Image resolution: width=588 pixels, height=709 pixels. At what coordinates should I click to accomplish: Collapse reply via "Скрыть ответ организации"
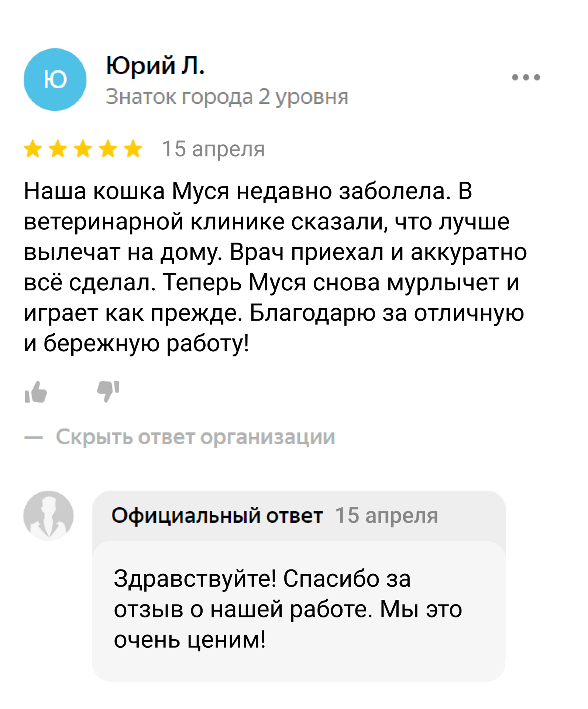point(195,437)
